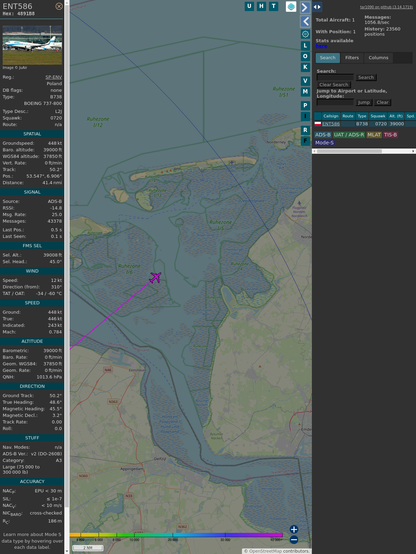The width and height of the screenshot is (416, 554).
Task: Expand sidebar with right chevron arrow
Action: tap(305, 7)
